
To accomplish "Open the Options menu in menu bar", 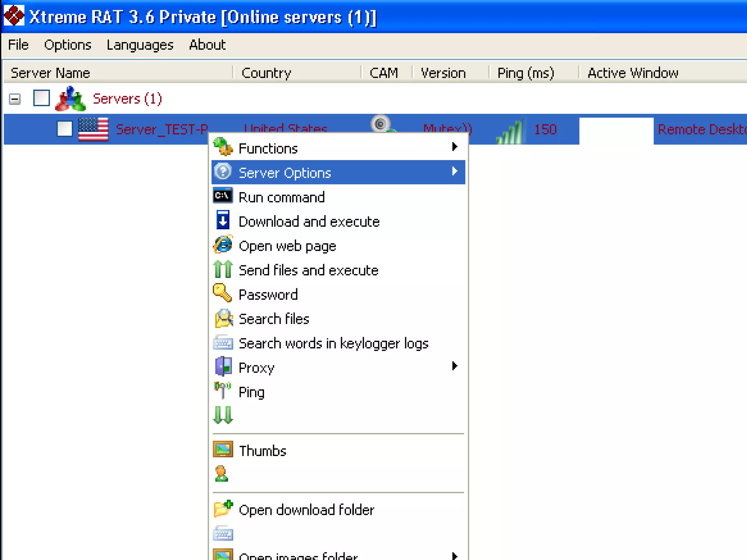I will coord(67,45).
